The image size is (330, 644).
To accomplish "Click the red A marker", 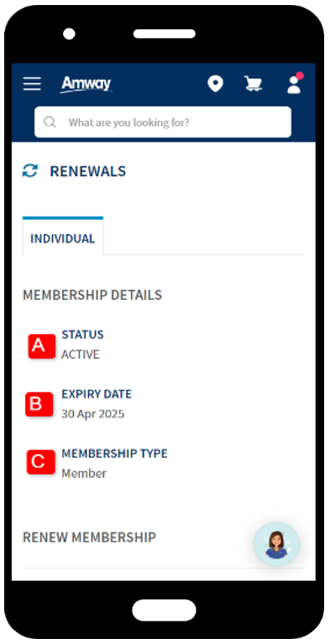I will point(41,346).
